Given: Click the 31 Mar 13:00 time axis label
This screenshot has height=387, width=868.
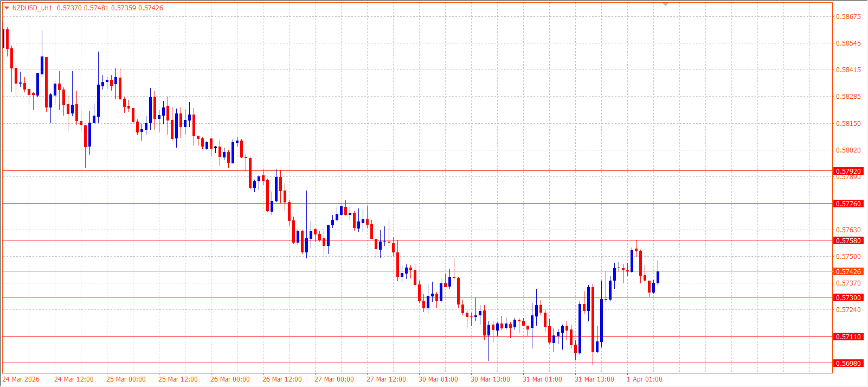Looking at the screenshot, I should click(594, 379).
